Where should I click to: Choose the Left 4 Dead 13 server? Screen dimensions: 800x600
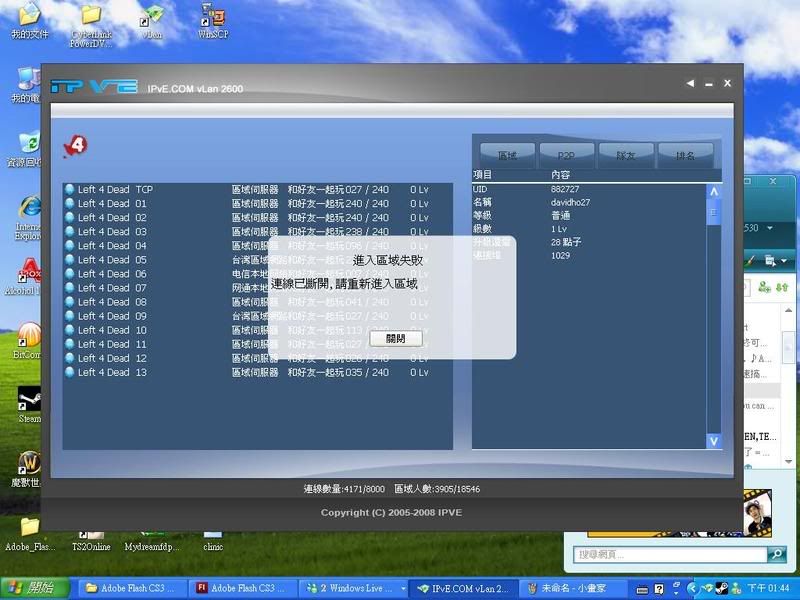click(x=112, y=372)
